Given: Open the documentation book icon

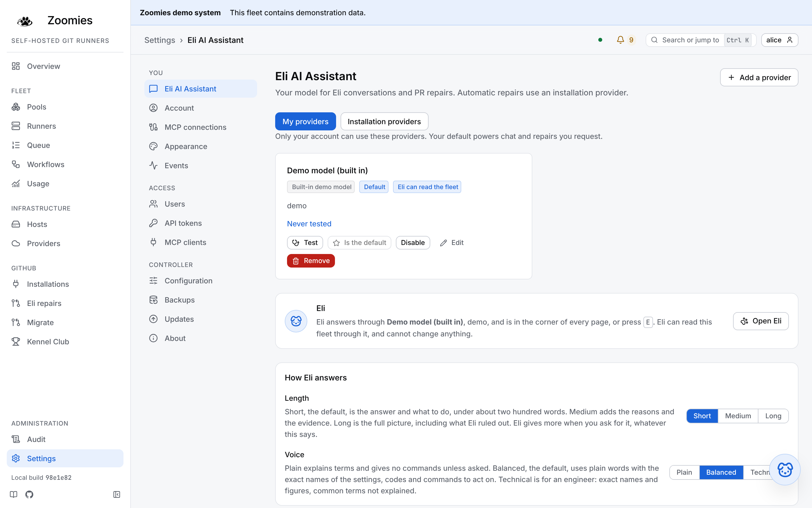Looking at the screenshot, I should coord(14,494).
